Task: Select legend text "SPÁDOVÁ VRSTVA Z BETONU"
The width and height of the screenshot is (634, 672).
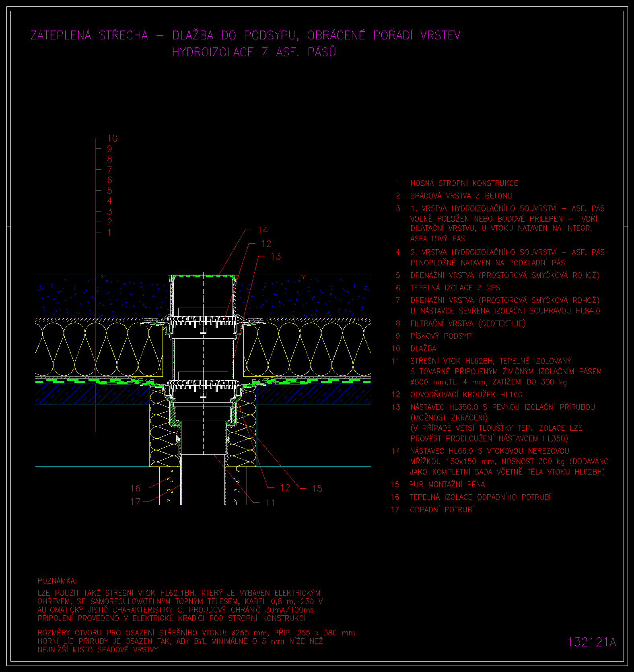Action: (461, 196)
